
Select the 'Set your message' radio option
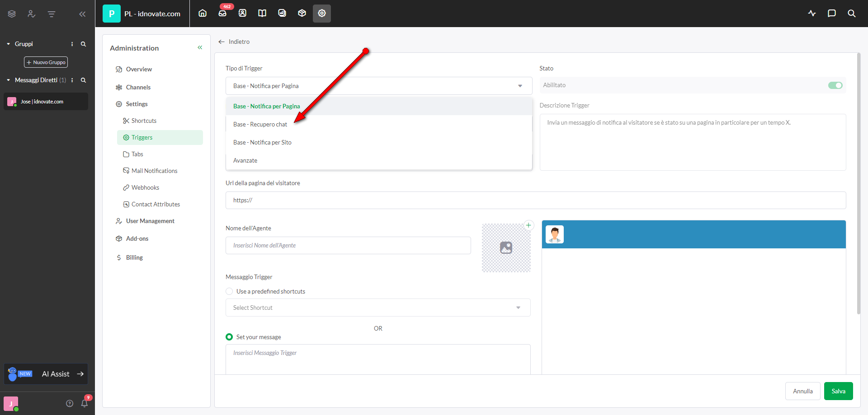pos(229,337)
